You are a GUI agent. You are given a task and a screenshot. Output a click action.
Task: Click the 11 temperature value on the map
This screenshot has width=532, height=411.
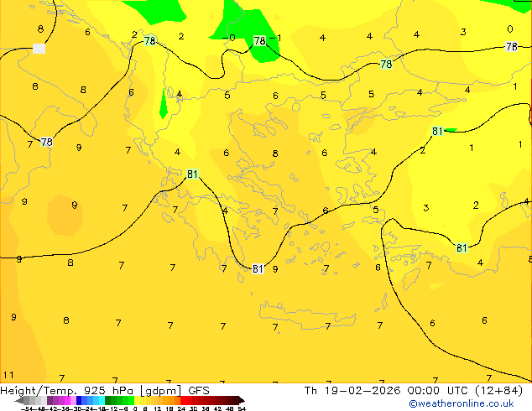point(8,375)
